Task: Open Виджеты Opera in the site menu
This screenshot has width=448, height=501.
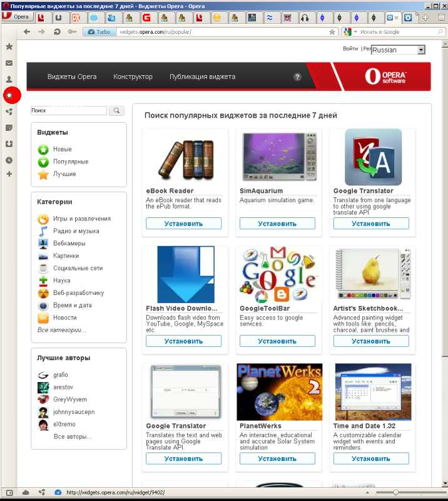Action: tap(72, 76)
